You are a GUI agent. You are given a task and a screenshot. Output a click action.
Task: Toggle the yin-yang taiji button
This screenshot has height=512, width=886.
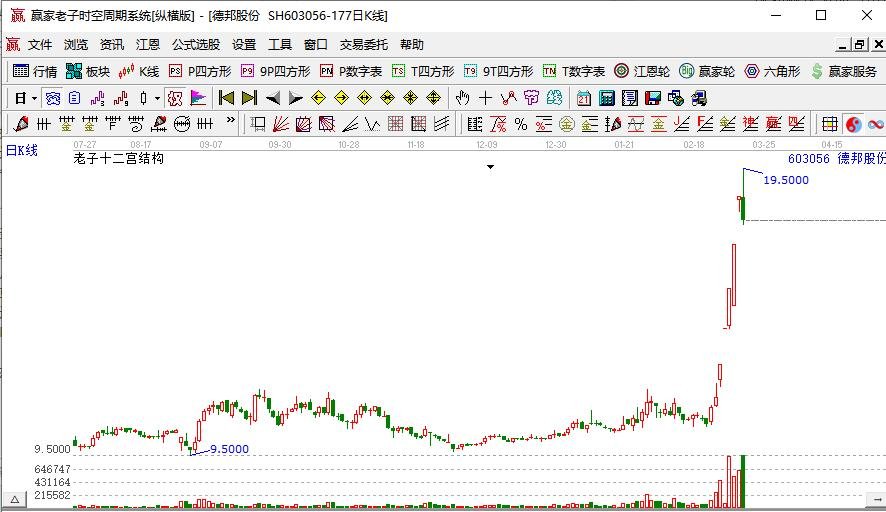click(853, 124)
